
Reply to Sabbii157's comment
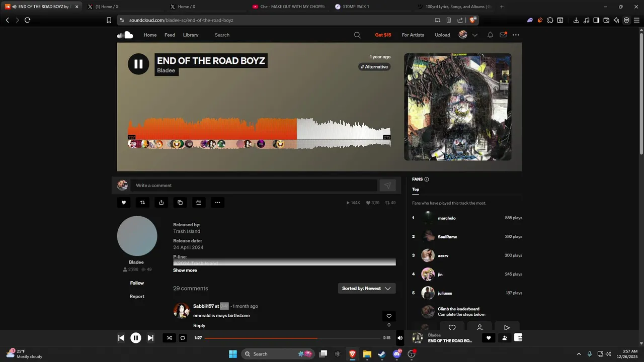point(199,326)
